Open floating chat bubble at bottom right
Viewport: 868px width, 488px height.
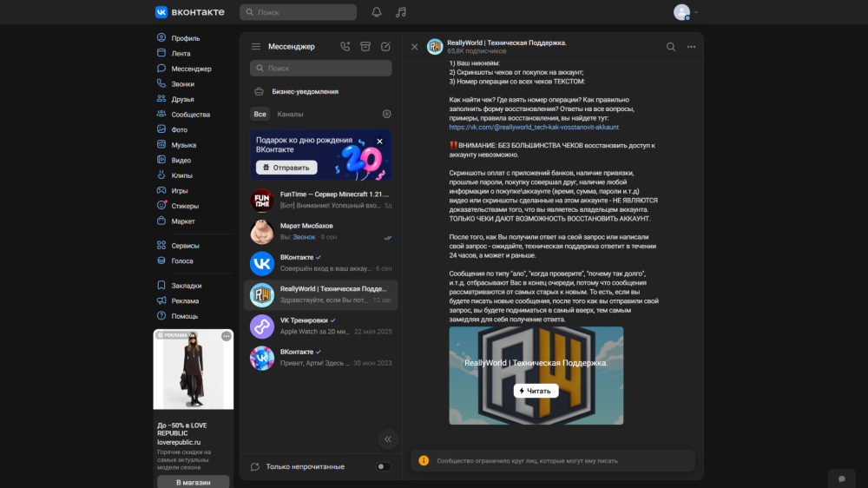(842, 478)
